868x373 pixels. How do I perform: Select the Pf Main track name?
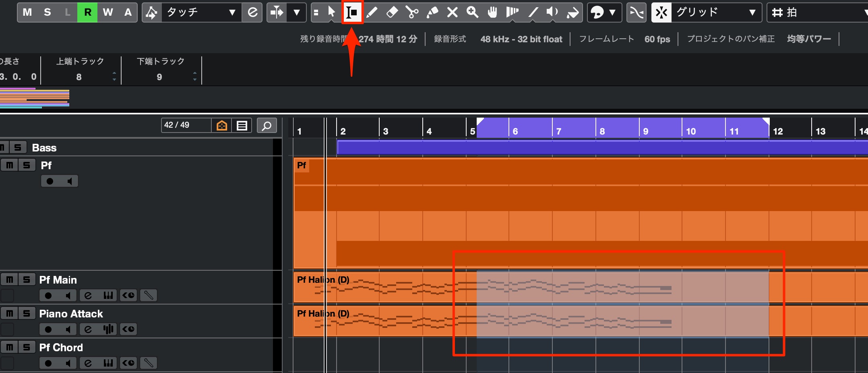pos(58,280)
